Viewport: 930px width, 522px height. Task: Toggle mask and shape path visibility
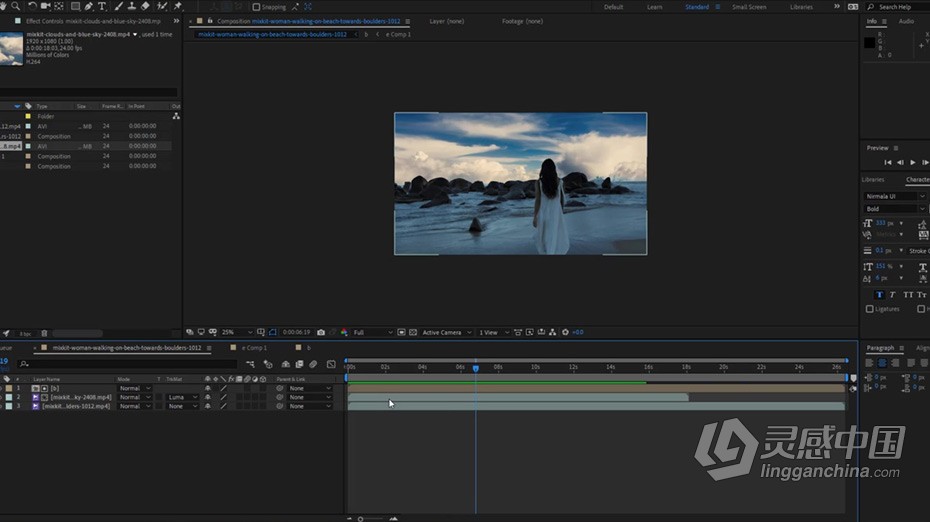272,332
